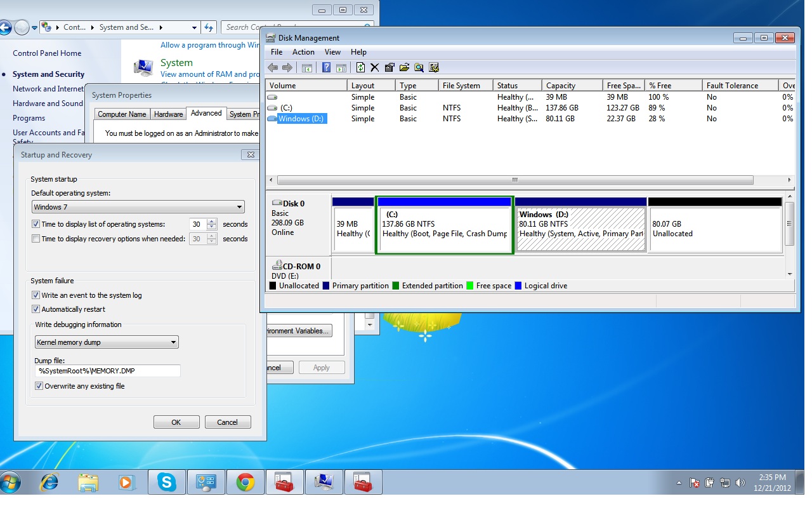Expand the breadcrumb arrow after System and Se...
This screenshot has width=812, height=508.
point(160,27)
